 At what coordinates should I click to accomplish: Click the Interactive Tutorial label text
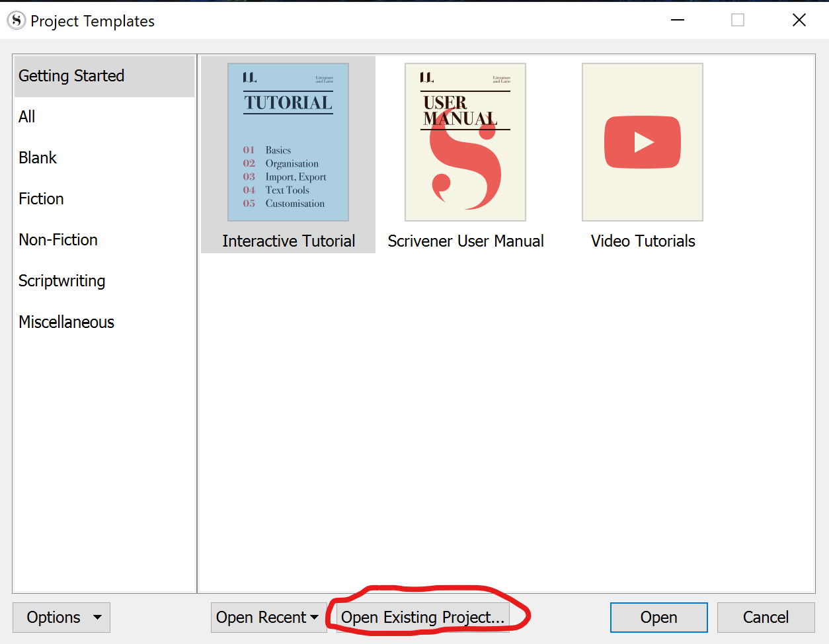tap(288, 241)
